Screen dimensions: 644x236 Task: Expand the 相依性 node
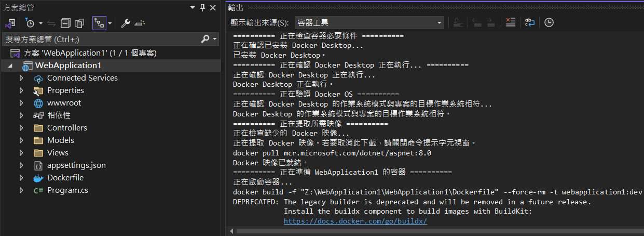pyautogui.click(x=21, y=115)
